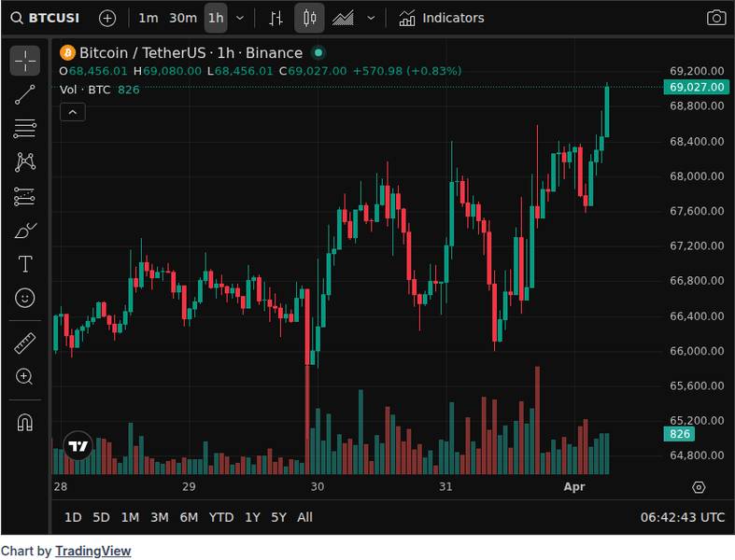Click the Apr label on time axis
Image resolution: width=735 pixels, height=560 pixels.
[574, 487]
